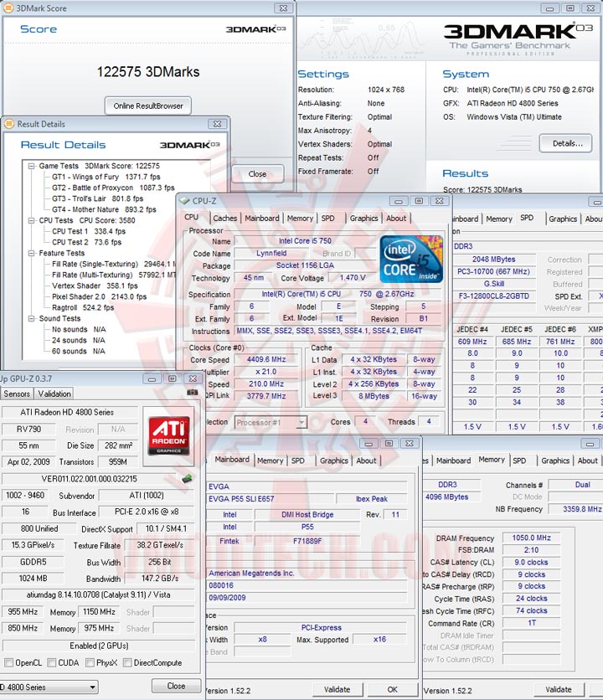This screenshot has height=700, width=603.
Task: Close the 3DMark Score window
Action: click(x=283, y=8)
